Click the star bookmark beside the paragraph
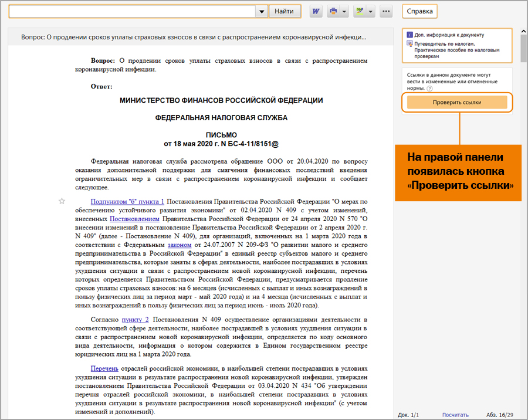 coord(62,201)
